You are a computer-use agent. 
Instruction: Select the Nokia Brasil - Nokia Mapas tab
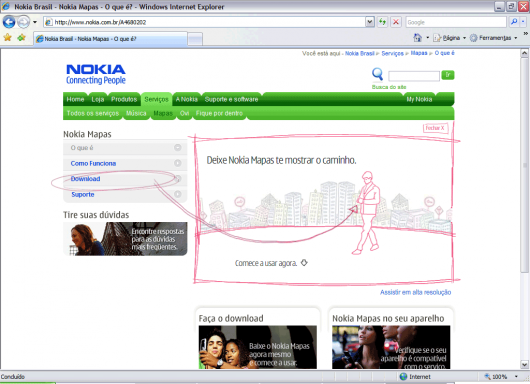click(110, 39)
